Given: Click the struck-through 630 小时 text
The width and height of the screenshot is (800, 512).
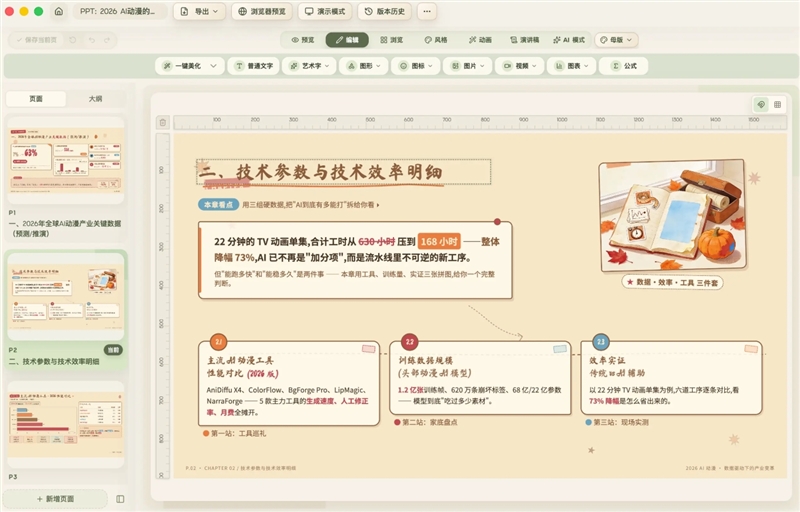Looking at the screenshot, I should tap(377, 241).
